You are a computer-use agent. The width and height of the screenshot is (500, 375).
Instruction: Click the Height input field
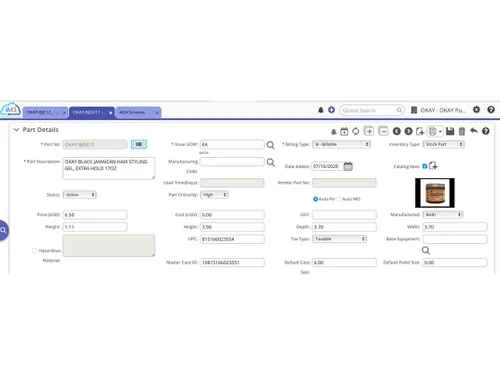click(x=232, y=227)
